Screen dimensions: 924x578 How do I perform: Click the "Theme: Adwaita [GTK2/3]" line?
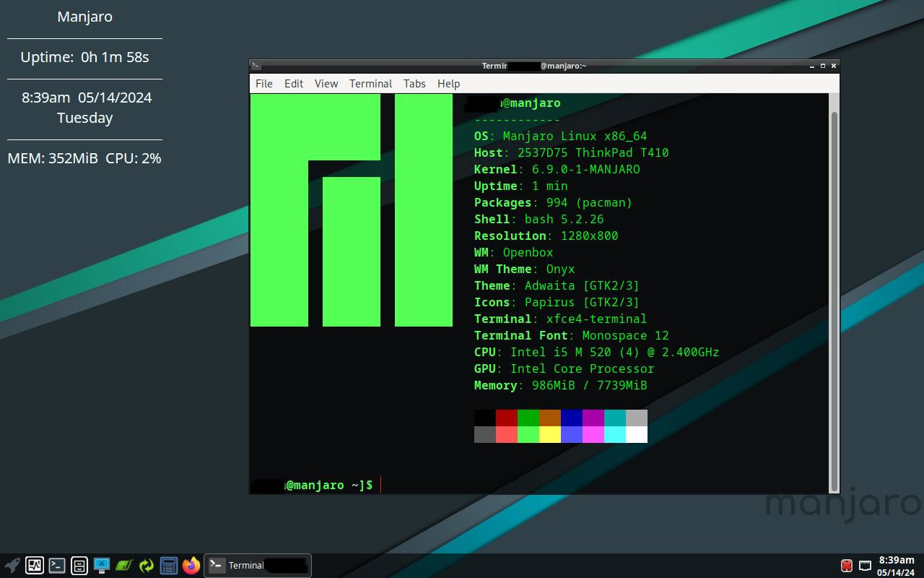[x=557, y=285]
